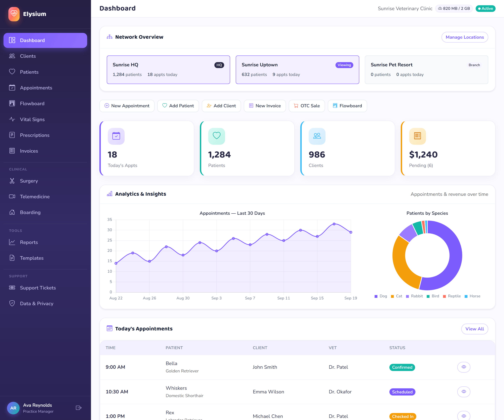Screen dimensions: 504x420
Task: Click the Add Client quick action
Action: 221,106
